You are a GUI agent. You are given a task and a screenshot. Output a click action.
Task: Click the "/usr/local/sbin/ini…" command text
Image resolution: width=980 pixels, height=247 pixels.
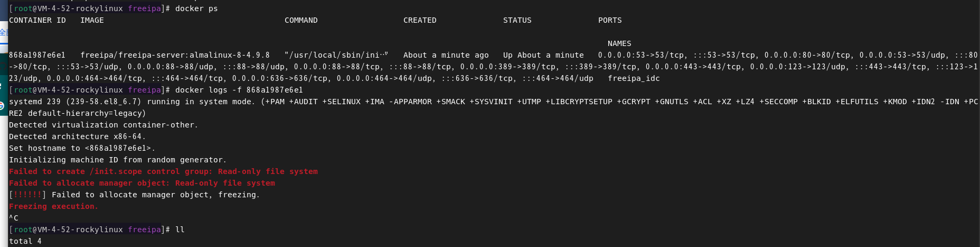point(336,55)
